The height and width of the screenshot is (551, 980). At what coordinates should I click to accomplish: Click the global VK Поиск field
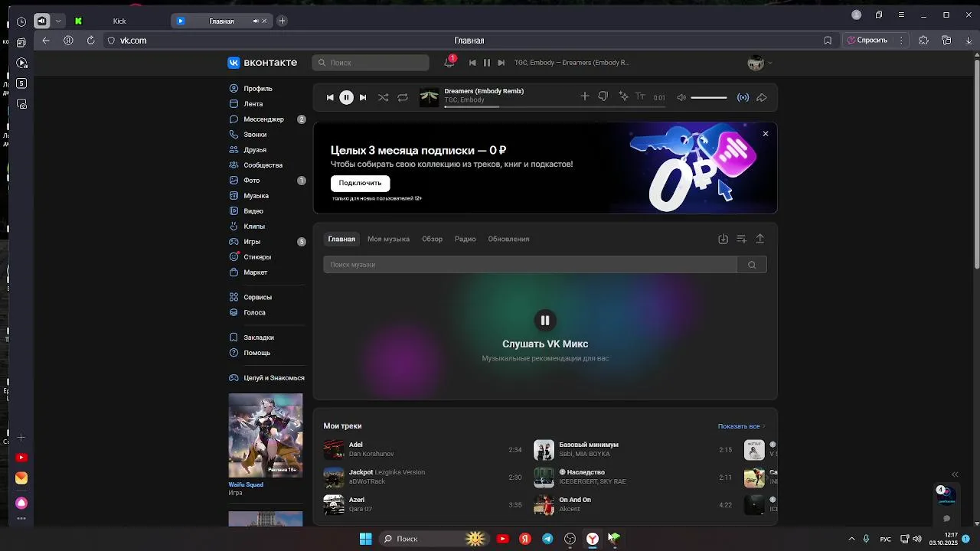click(371, 63)
